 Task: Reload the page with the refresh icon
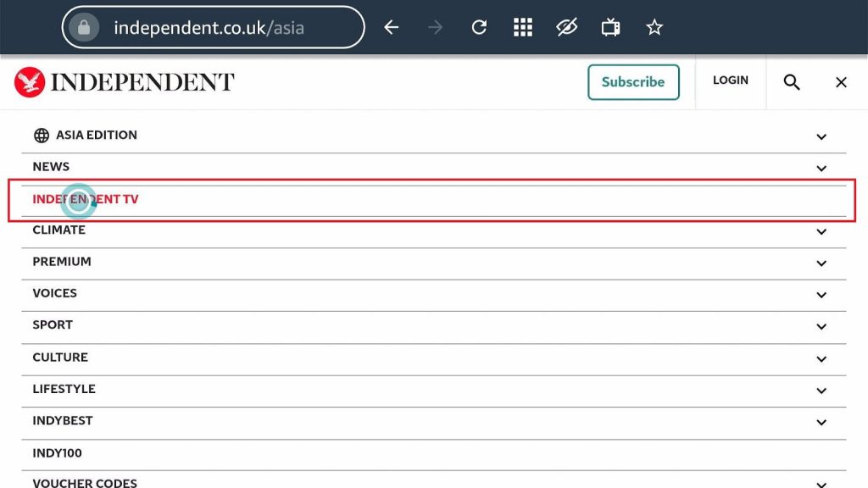coord(479,27)
